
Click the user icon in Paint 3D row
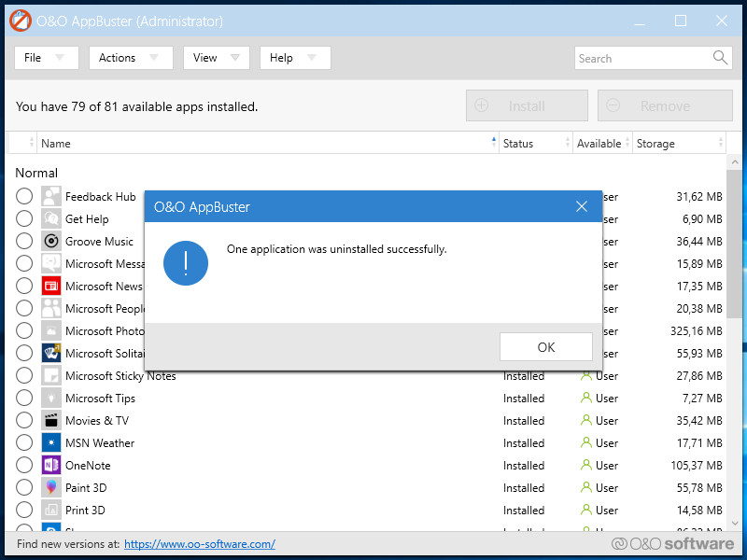coord(586,487)
